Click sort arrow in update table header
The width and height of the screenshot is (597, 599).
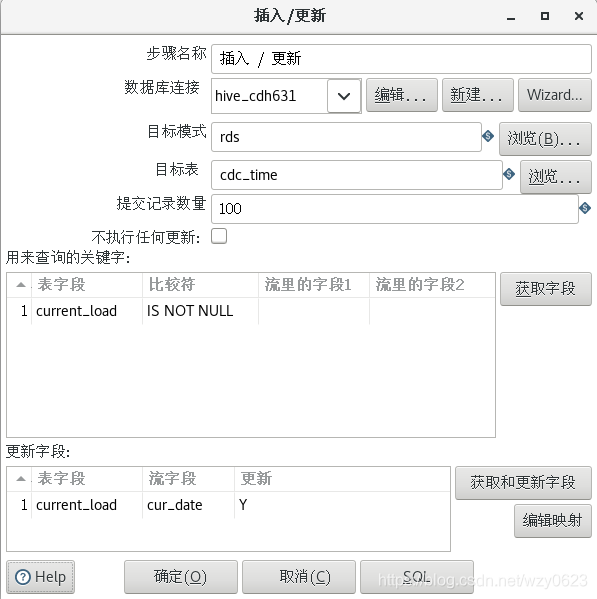[21, 478]
